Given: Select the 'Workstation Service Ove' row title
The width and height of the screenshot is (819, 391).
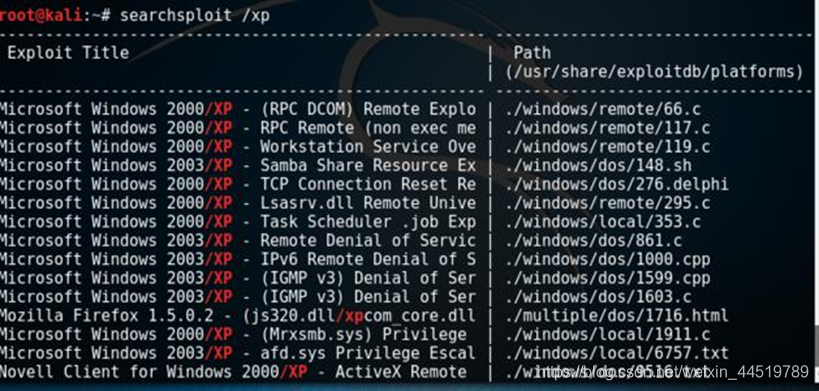Looking at the screenshot, I should [368, 147].
